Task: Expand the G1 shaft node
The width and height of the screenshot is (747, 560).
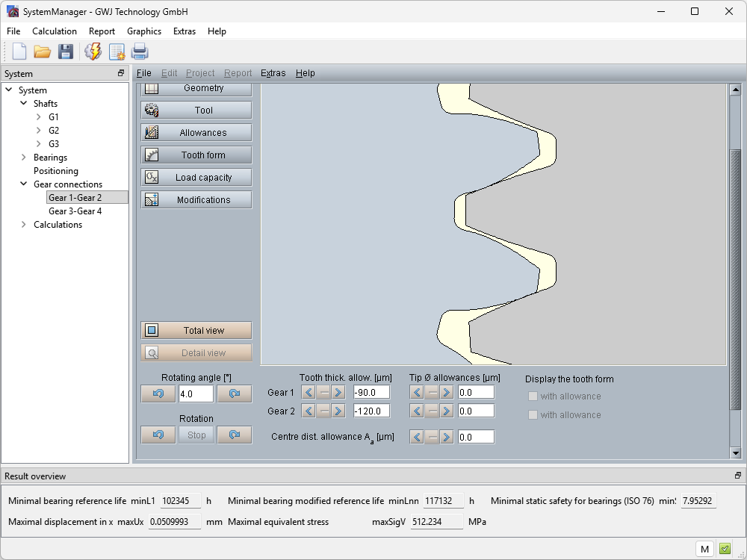Action: coord(39,117)
